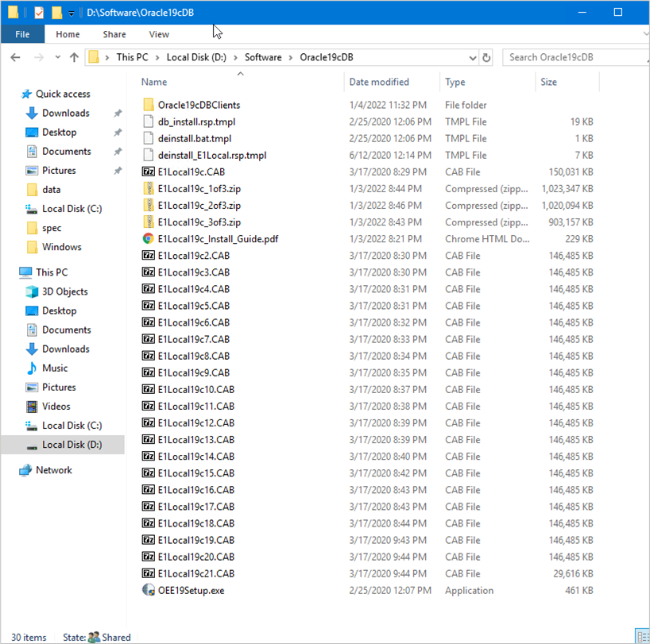Click the 6/12/2020 12:14 PM date cell
Viewport: 650px width, 644px height.
390,156
